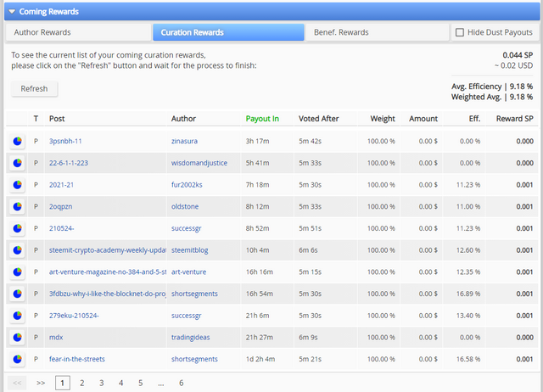The height and width of the screenshot is (392, 543).
Task: Open author wisdomandjustice profile
Action: [199, 163]
